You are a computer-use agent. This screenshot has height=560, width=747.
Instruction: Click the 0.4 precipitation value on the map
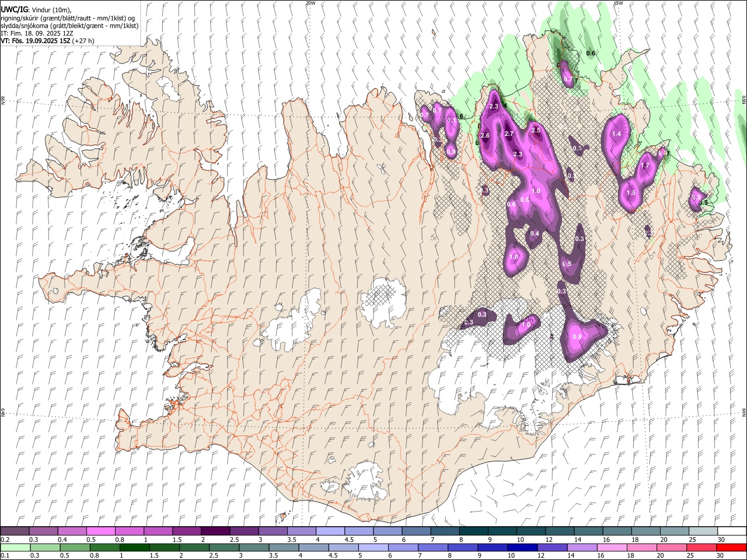535,233
